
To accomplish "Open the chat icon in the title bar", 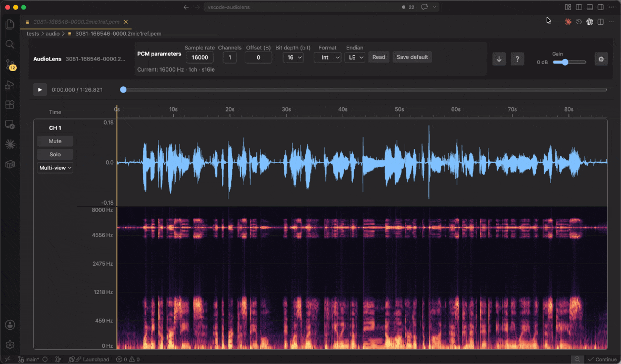I will point(425,7).
